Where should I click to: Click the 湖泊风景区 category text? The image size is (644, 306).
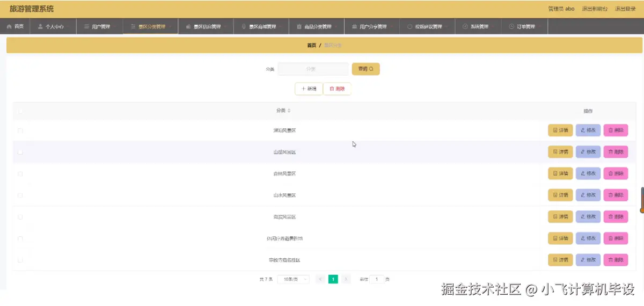click(x=284, y=130)
